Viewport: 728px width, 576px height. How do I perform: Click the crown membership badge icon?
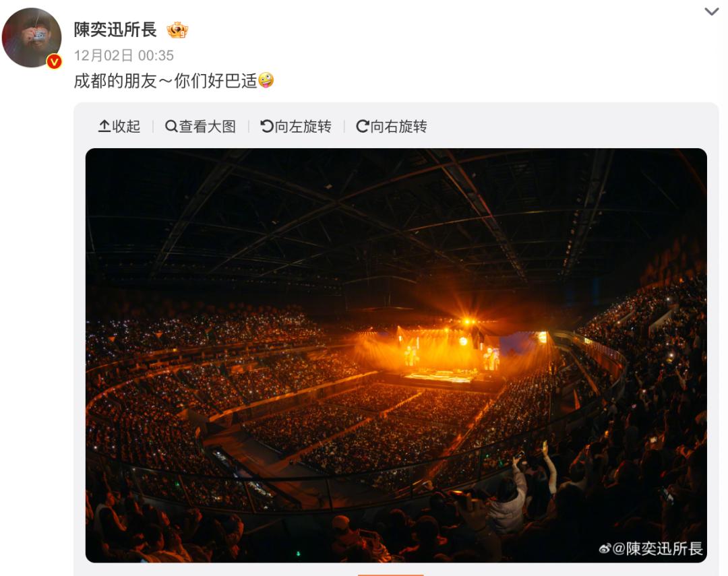point(177,30)
